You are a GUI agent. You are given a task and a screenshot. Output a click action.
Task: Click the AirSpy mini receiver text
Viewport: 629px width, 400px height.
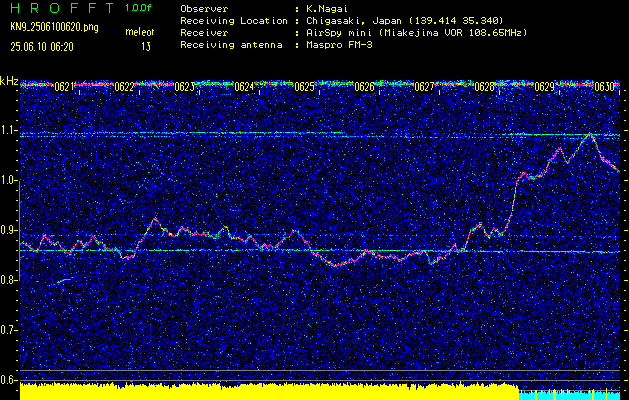click(x=417, y=33)
